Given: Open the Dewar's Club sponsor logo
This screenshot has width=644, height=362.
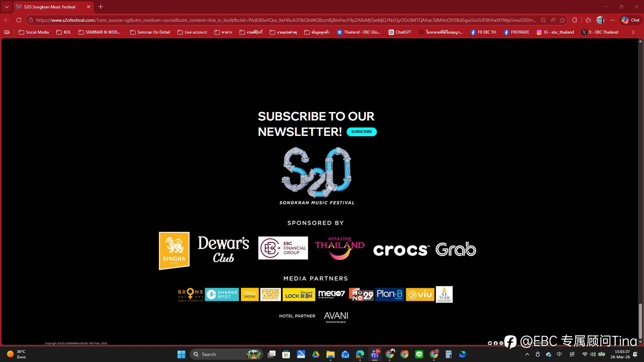Looking at the screenshot, I should pos(224,249).
